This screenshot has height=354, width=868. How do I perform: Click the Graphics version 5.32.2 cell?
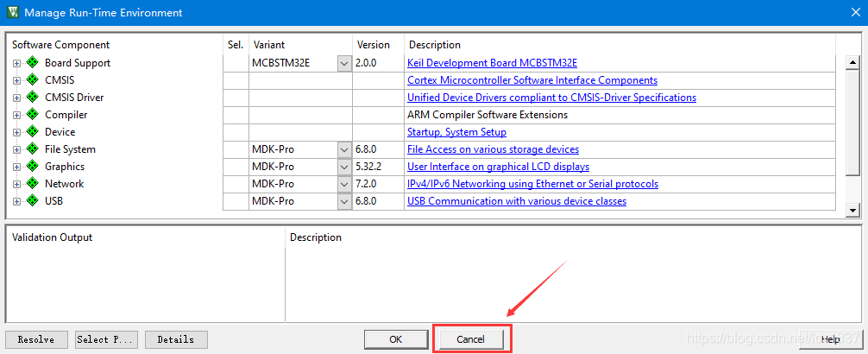pyautogui.click(x=378, y=167)
